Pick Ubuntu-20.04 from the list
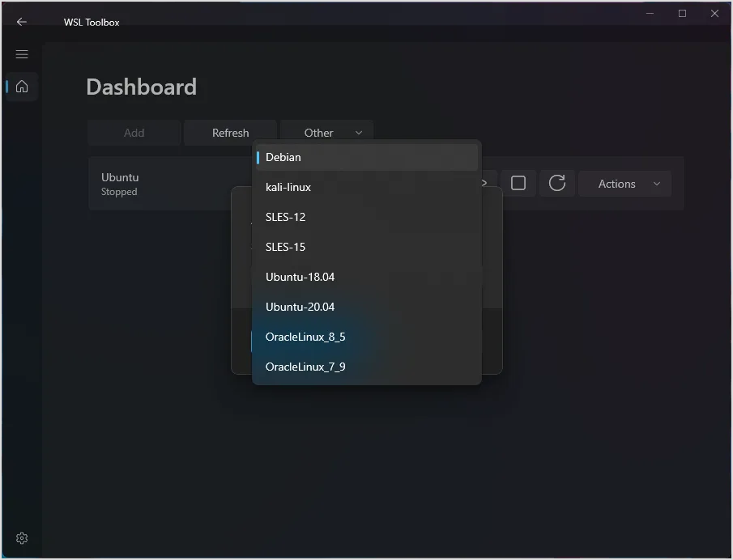Image resolution: width=733 pixels, height=560 pixels. (366, 307)
